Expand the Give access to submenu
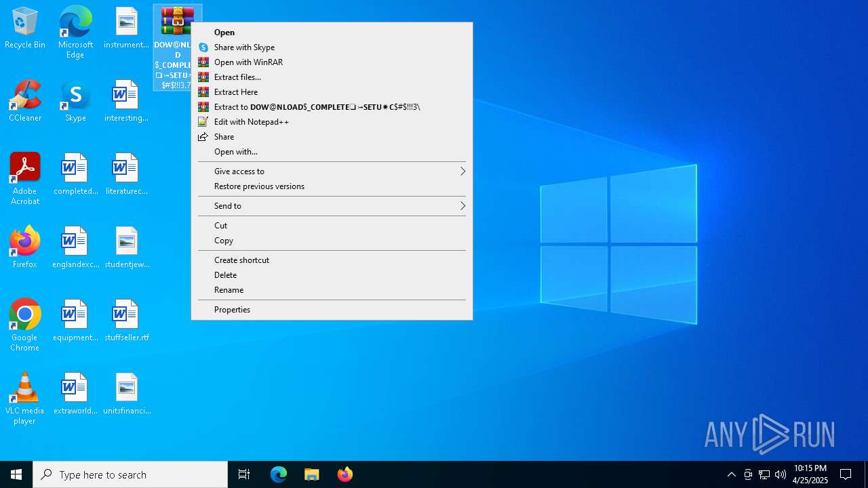Viewport: 868px width, 488px height. pyautogui.click(x=332, y=171)
